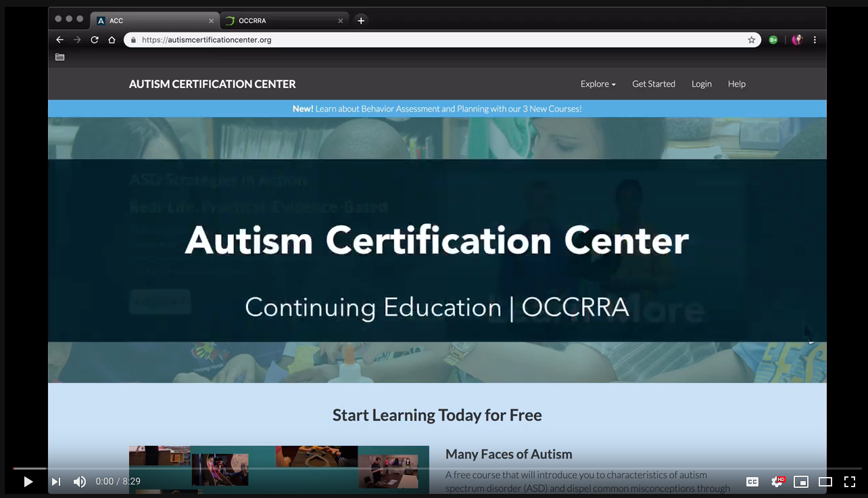Close the ACC tab
Screen dimensions: 868x498
point(211,21)
